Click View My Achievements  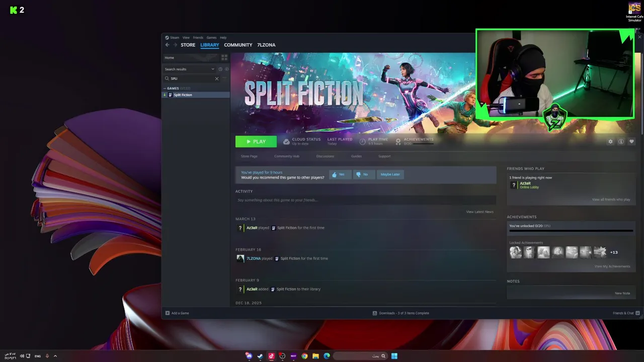tap(612, 266)
